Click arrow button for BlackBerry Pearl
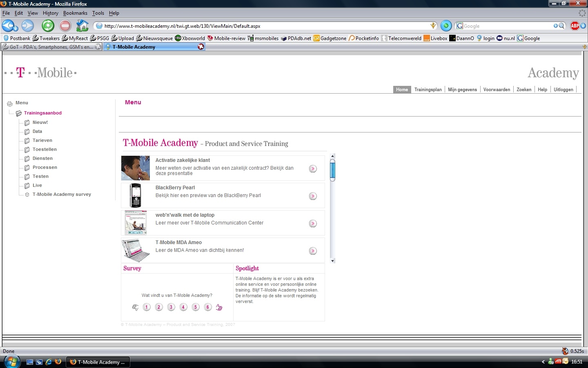This screenshot has width=588, height=368. click(313, 196)
